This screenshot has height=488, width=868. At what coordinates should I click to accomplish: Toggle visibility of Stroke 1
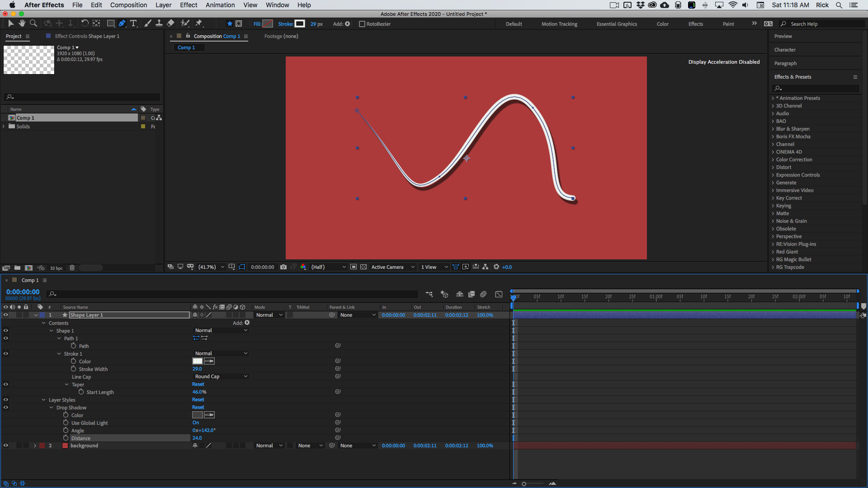coord(6,354)
